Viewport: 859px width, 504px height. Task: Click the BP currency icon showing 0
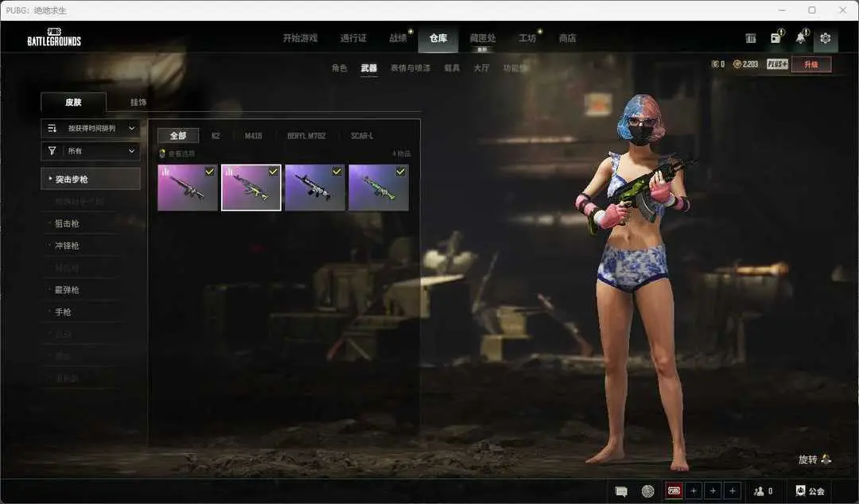click(x=714, y=64)
